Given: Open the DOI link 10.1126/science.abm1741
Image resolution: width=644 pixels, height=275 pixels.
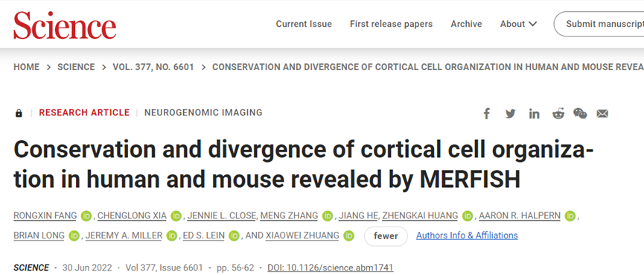Looking at the screenshot, I should [x=331, y=268].
